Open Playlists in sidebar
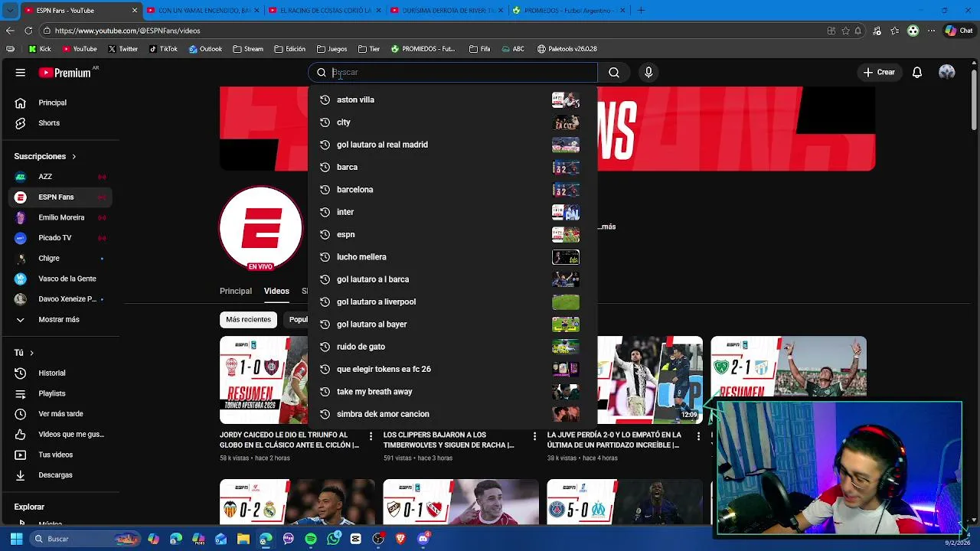The height and width of the screenshot is (551, 980). [x=60, y=393]
